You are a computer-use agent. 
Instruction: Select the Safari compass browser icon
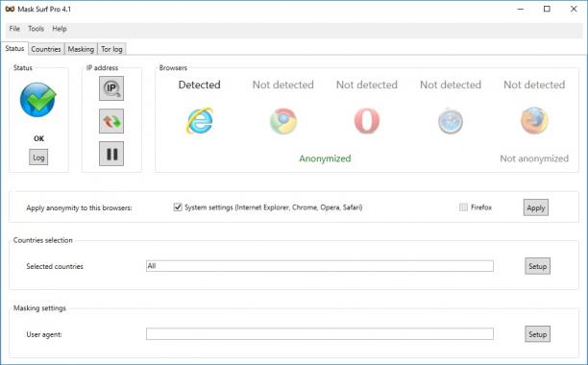pyautogui.click(x=451, y=121)
